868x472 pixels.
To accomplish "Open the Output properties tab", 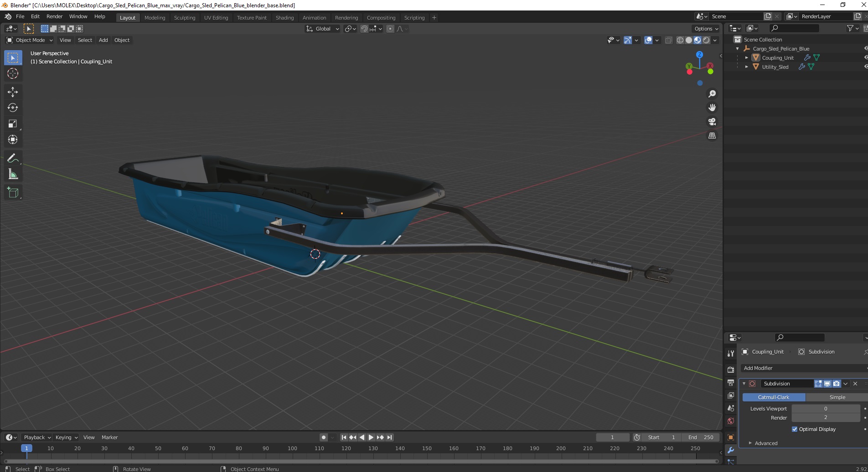I will click(731, 383).
